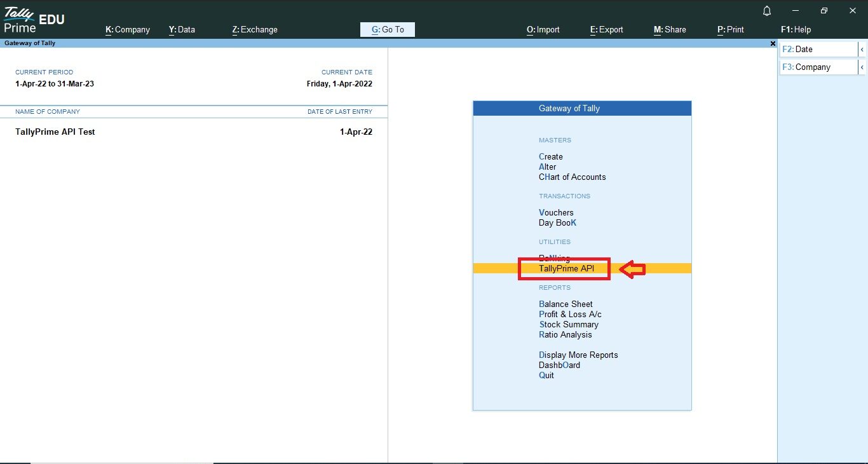The width and height of the screenshot is (868, 464).
Task: Open the O: Import menu
Action: pyautogui.click(x=543, y=29)
